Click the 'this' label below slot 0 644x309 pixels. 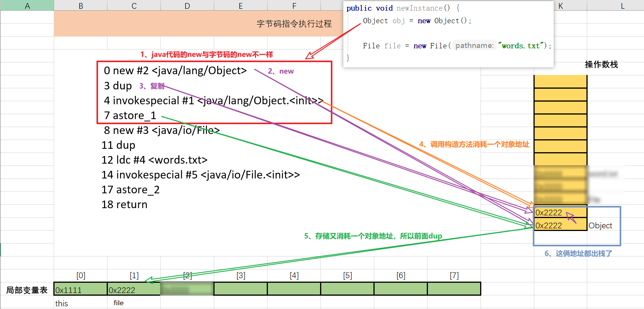[x=61, y=303]
